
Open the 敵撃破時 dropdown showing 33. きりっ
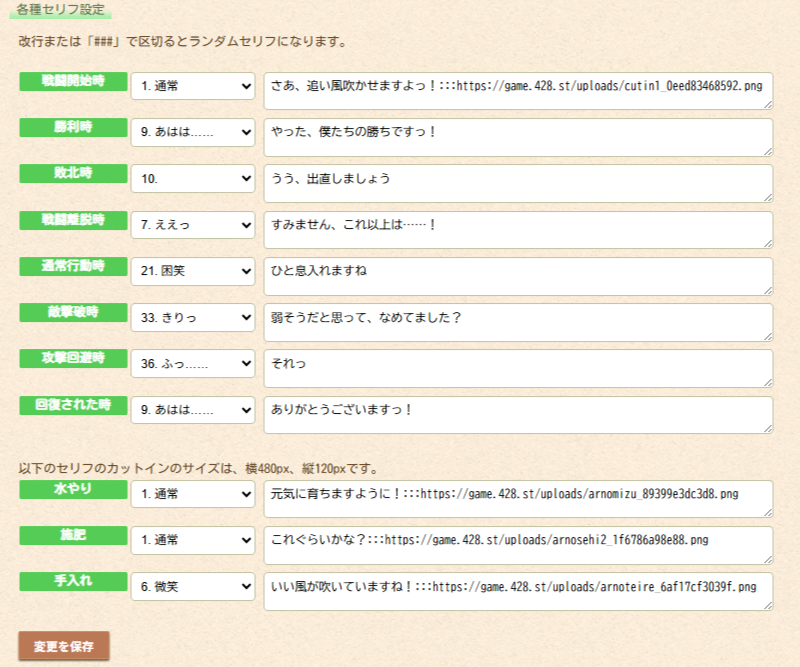(x=193, y=317)
